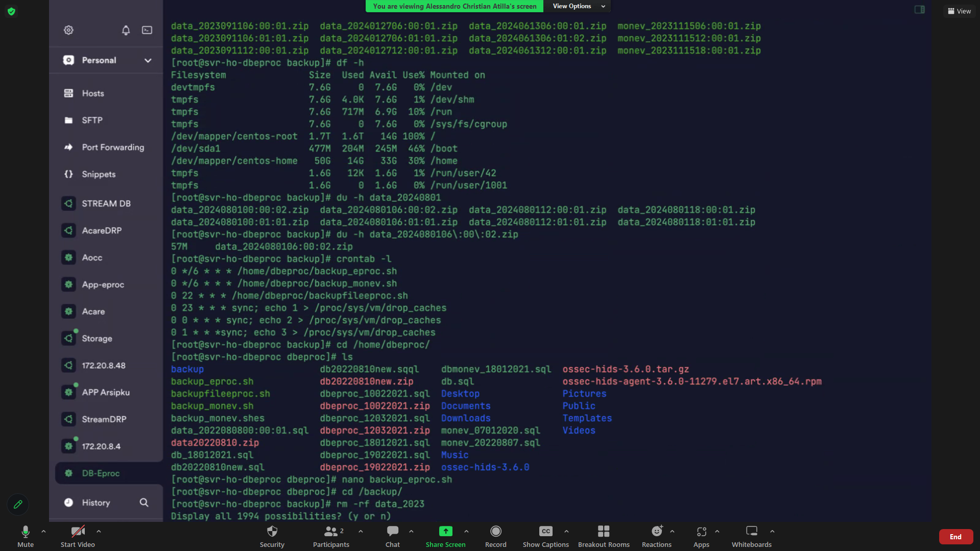Image resolution: width=980 pixels, height=551 pixels.
Task: Start video camera
Action: click(78, 536)
